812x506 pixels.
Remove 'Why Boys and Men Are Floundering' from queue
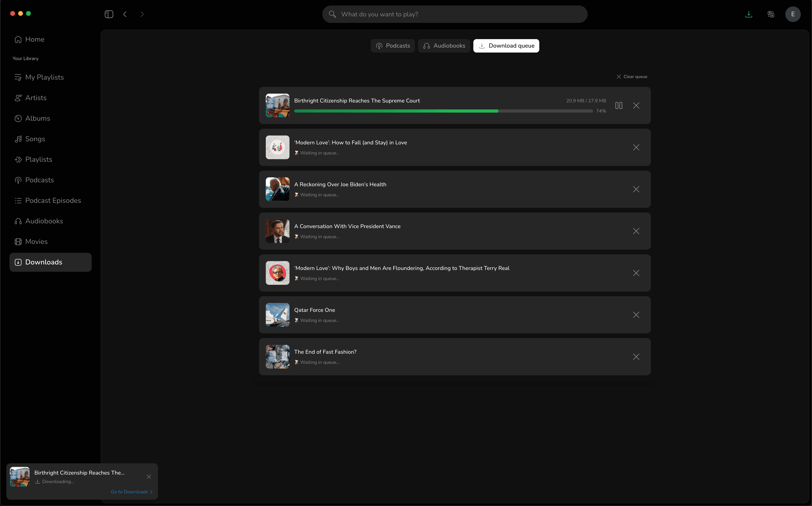pos(636,273)
